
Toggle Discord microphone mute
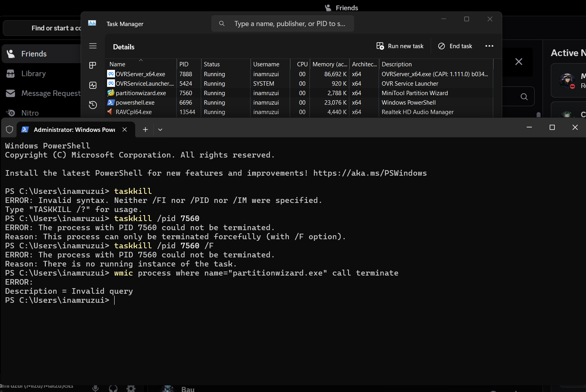pyautogui.click(x=95, y=388)
